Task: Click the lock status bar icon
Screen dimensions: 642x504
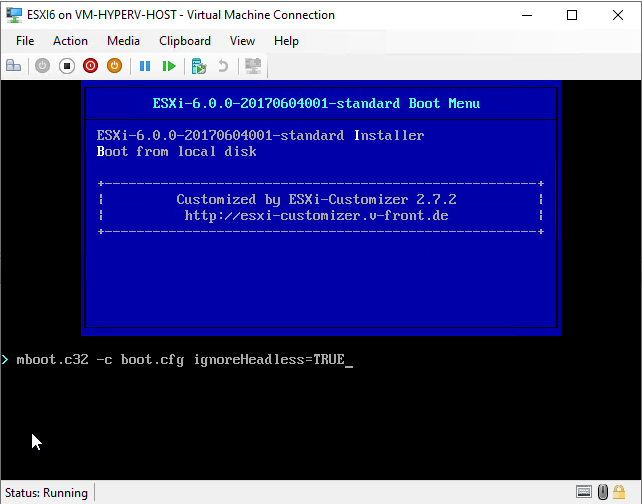Action: (619, 492)
